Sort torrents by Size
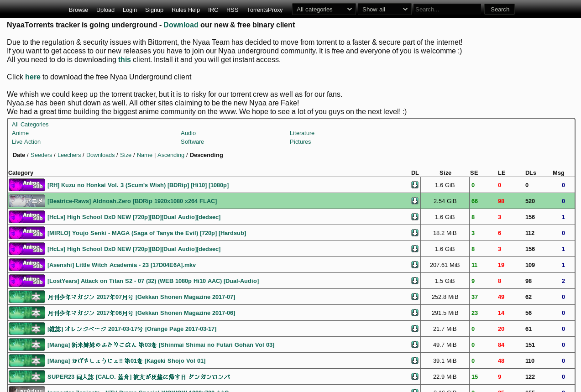This screenshot has width=581, height=392. click(126, 155)
